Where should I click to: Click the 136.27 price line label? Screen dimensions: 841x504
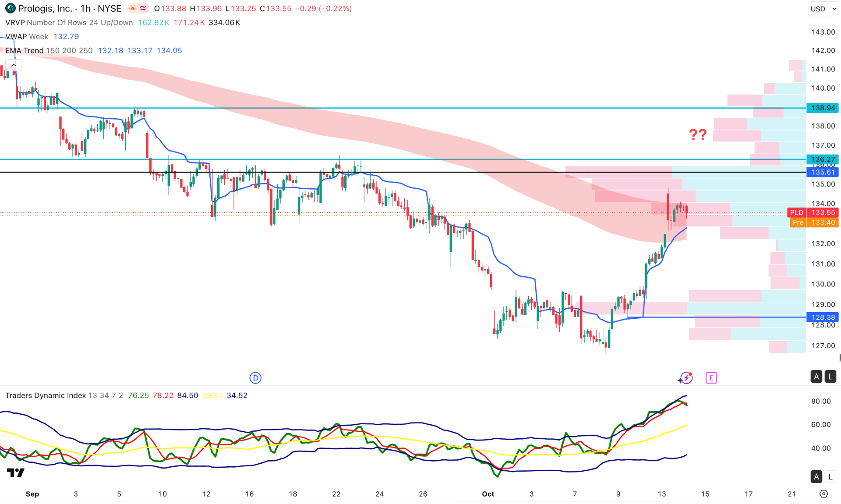pyautogui.click(x=823, y=159)
